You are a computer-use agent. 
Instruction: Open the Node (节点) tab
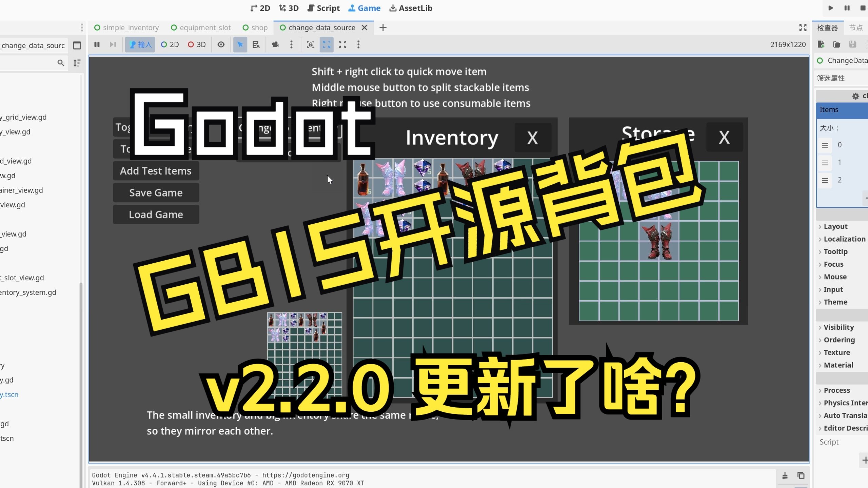pyautogui.click(x=856, y=27)
